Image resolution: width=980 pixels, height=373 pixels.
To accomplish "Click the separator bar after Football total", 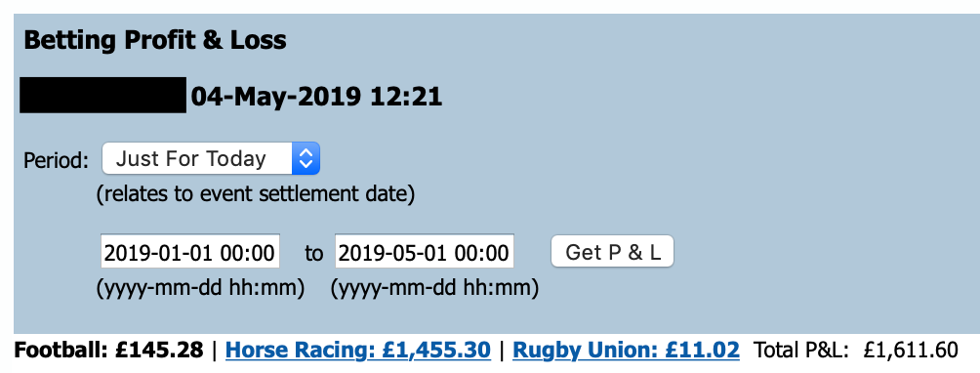I will click(x=215, y=350).
